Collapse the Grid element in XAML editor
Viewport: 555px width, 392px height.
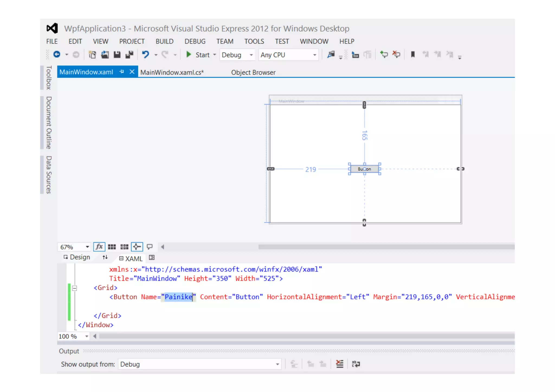coord(75,288)
